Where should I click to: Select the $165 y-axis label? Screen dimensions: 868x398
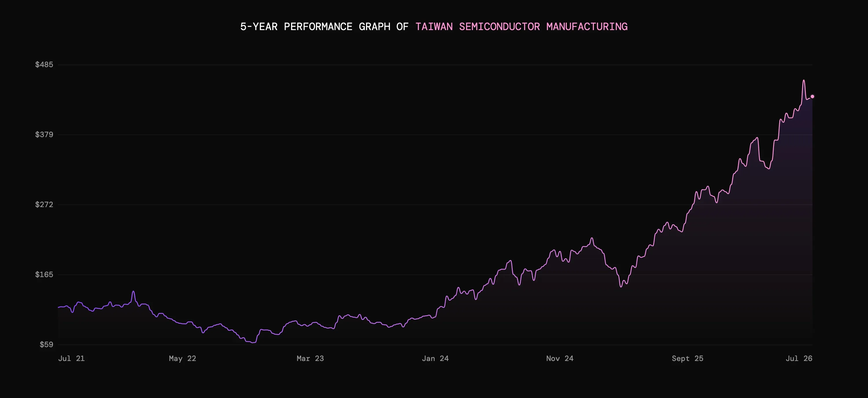pos(44,274)
